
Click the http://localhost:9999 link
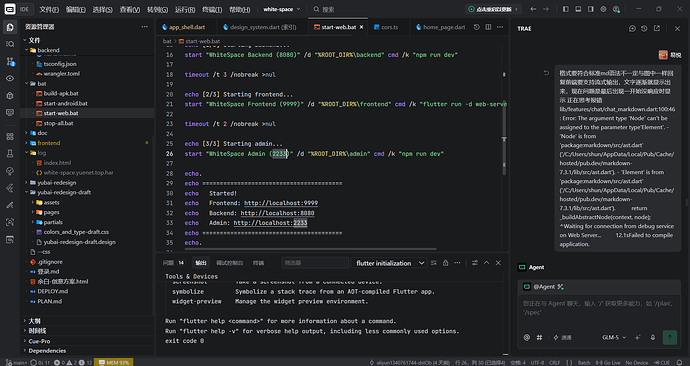[x=281, y=203]
